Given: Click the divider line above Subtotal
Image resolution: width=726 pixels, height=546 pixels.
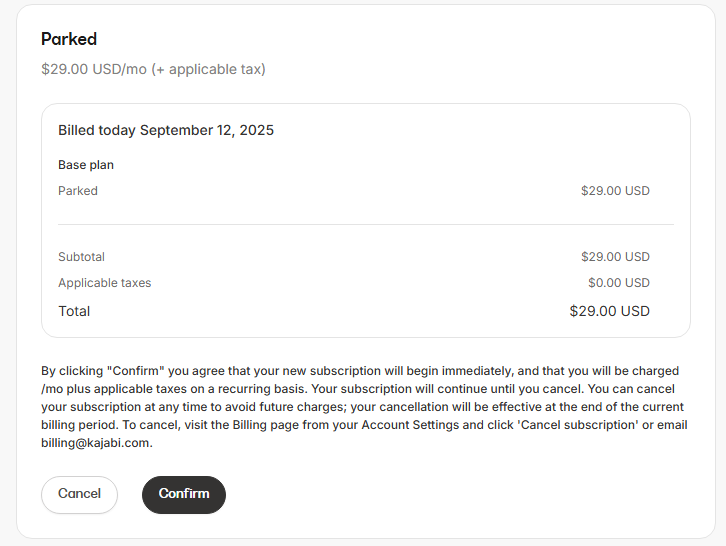Looking at the screenshot, I should [x=366, y=225].
